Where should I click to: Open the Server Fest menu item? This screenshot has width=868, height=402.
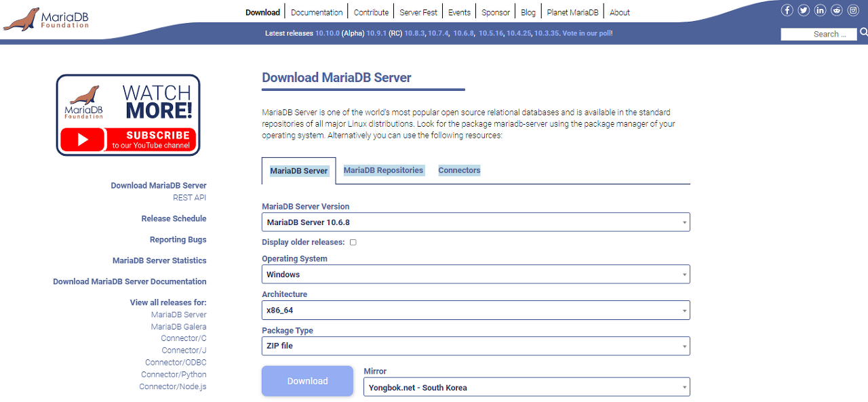click(x=418, y=12)
